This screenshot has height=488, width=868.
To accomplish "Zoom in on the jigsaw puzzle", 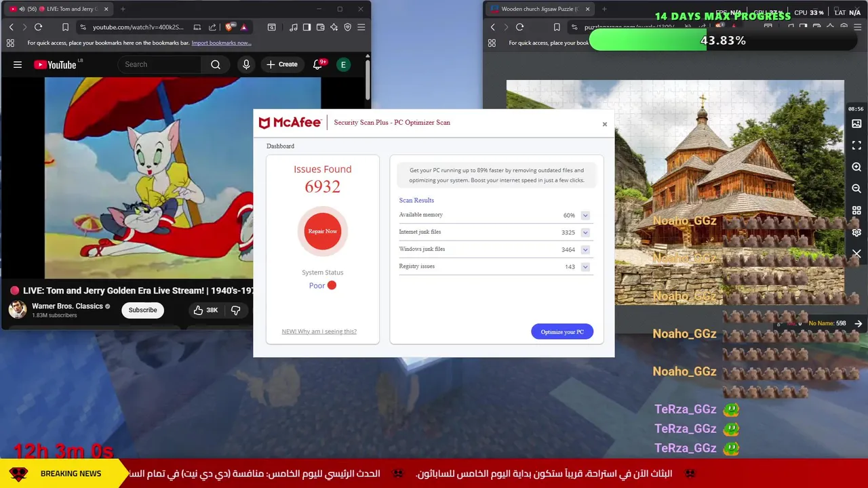I will (856, 167).
